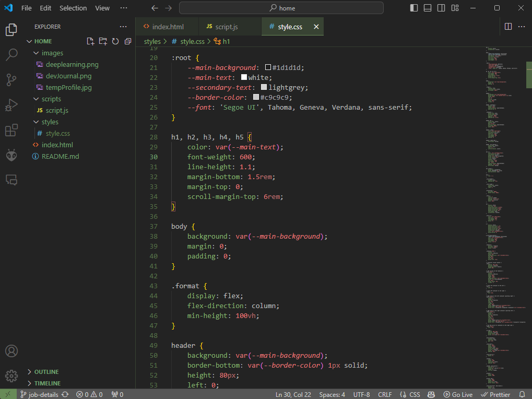Split the editor to the right
Image resolution: width=532 pixels, height=399 pixels.
click(x=509, y=27)
